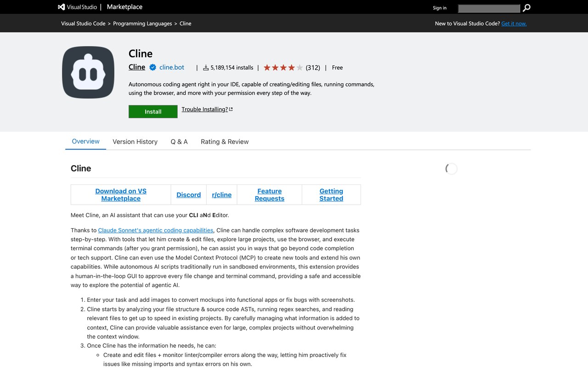588x368 pixels.
Task: Go to Programming Languages breadcrumb
Action: (142, 23)
